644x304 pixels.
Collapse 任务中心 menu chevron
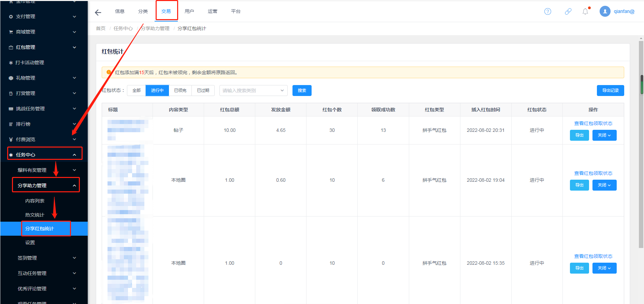coord(74,155)
